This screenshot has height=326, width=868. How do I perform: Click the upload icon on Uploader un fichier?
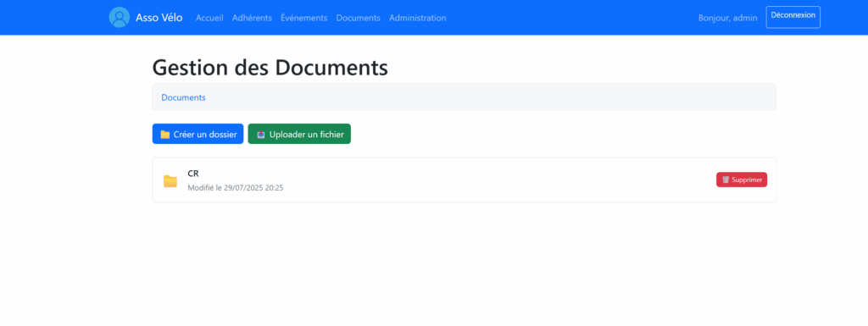261,135
